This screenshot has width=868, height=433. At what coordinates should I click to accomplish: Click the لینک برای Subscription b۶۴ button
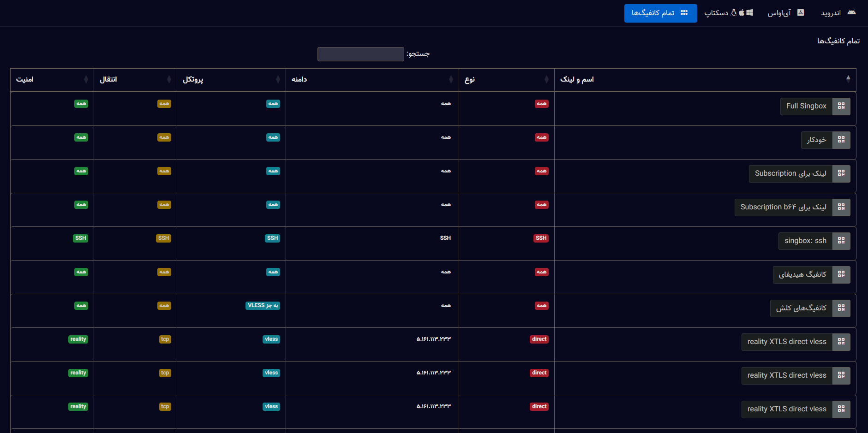(784, 207)
